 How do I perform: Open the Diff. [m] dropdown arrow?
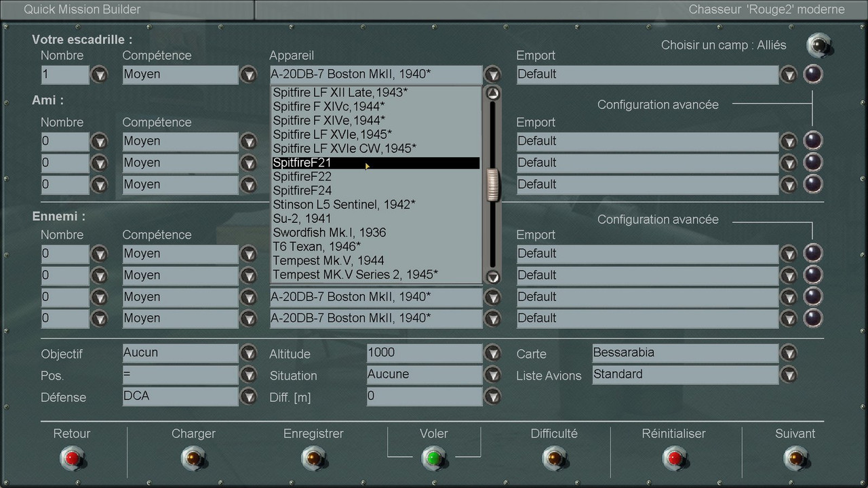(492, 396)
